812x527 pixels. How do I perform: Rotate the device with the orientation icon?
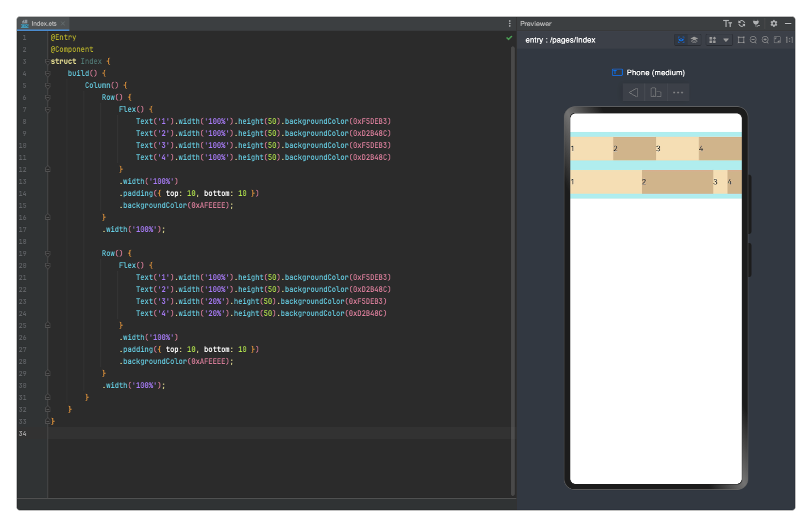pyautogui.click(x=656, y=92)
